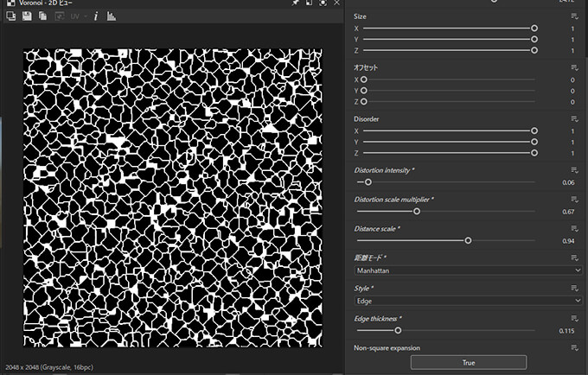Click the first icon in the 2D view toolbar
588x375 pixels.
pyautogui.click(x=10, y=16)
